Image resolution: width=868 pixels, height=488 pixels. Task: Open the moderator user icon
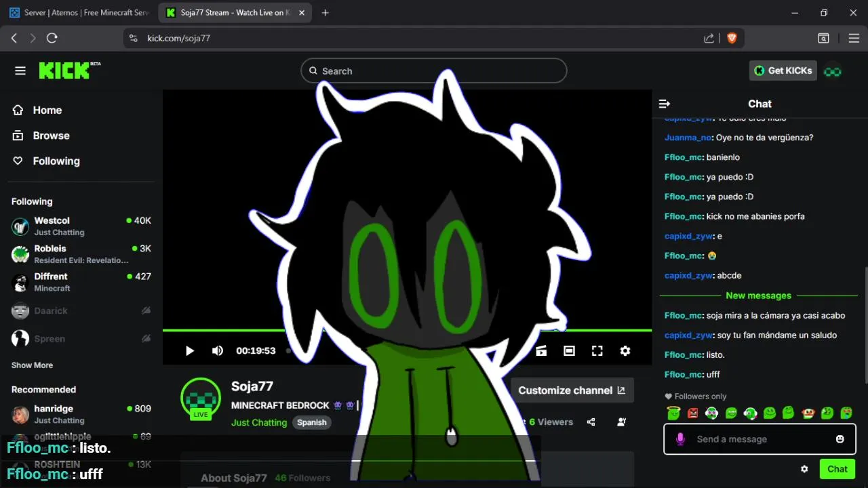(621, 422)
